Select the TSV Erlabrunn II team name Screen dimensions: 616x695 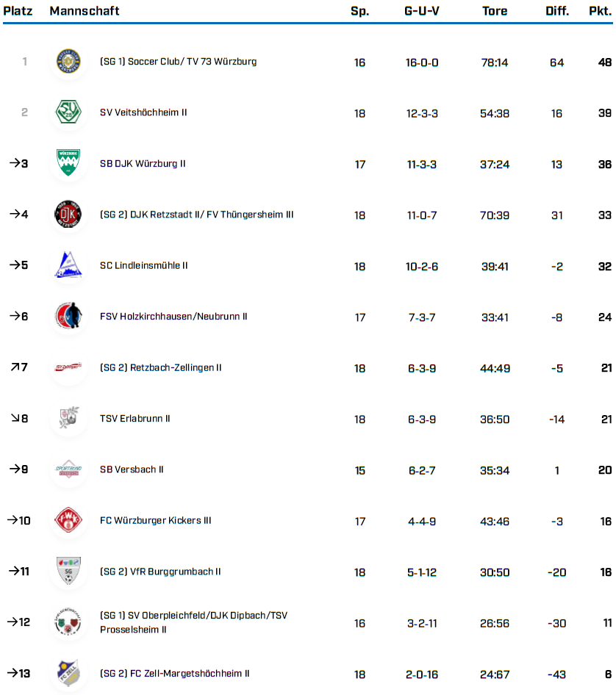pos(135,419)
